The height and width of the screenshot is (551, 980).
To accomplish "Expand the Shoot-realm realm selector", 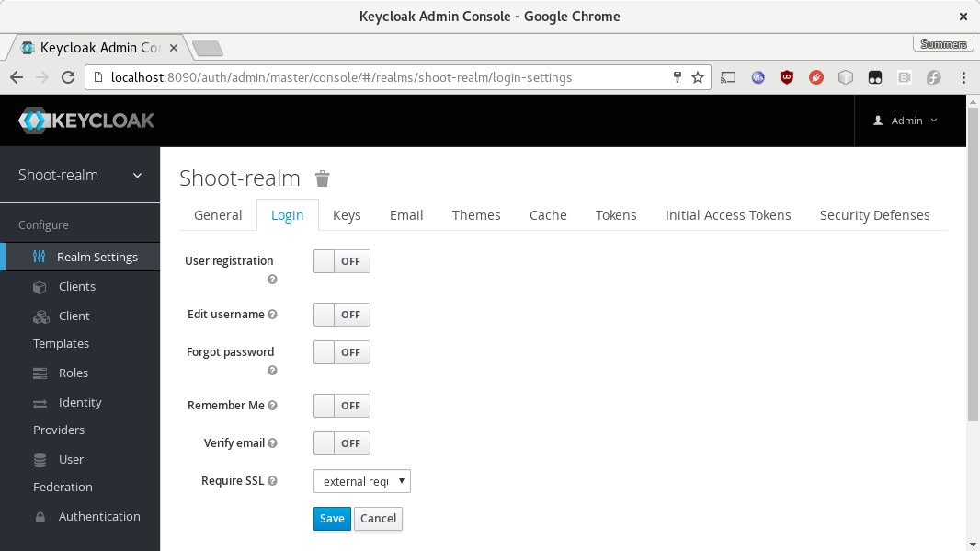I will click(80, 175).
